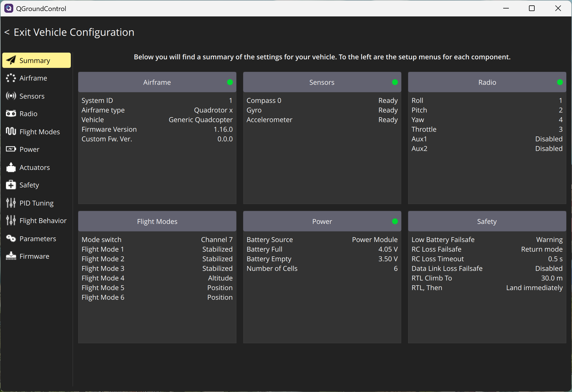
Task: Select the Flight Modes waveform icon
Action: click(11, 131)
